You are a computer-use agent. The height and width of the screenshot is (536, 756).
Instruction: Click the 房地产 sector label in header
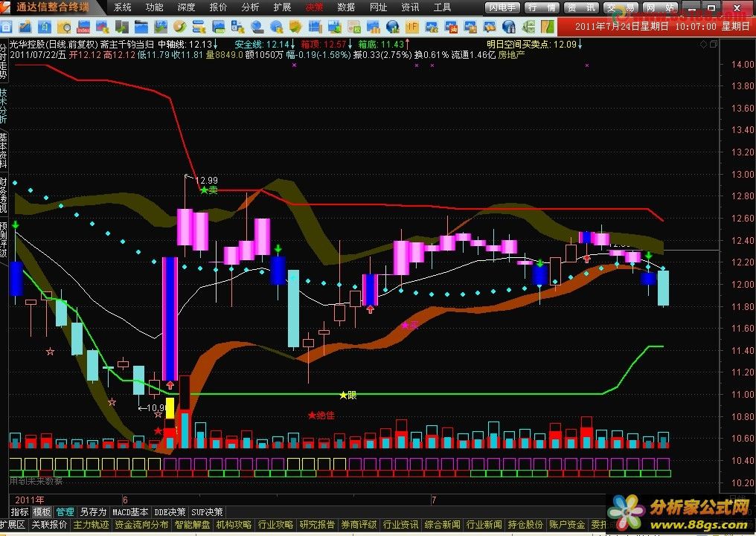tap(511, 55)
